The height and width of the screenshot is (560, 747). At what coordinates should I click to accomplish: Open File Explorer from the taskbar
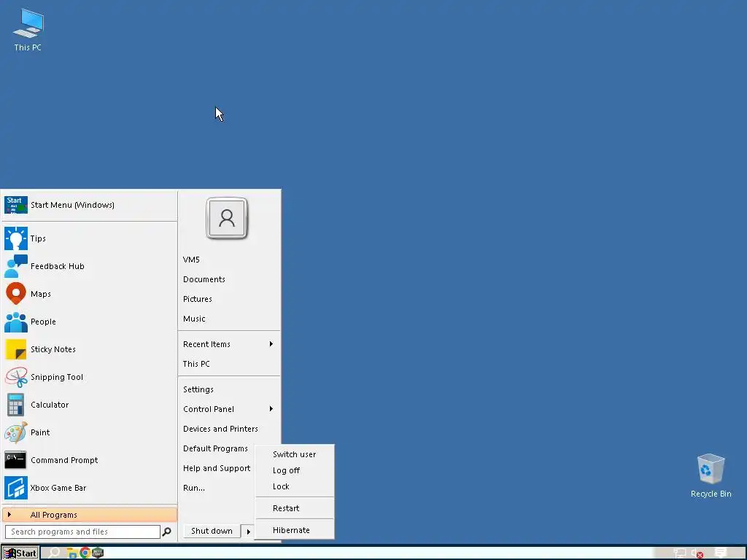(72, 553)
